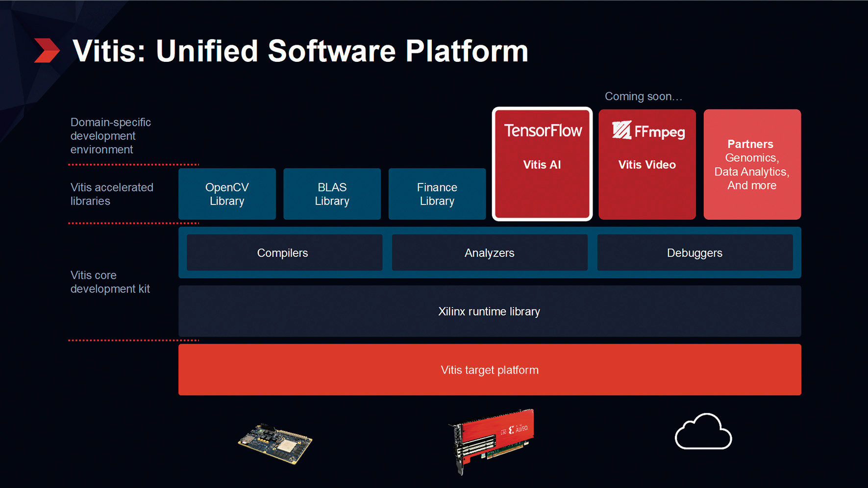
Task: Click the red chevron logo beside the title
Action: [47, 51]
